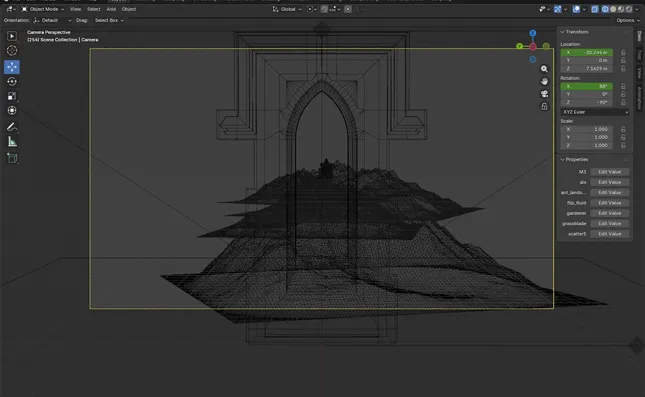Click Edit Value for M3
Viewport: 645px width, 397px height.
(610, 172)
